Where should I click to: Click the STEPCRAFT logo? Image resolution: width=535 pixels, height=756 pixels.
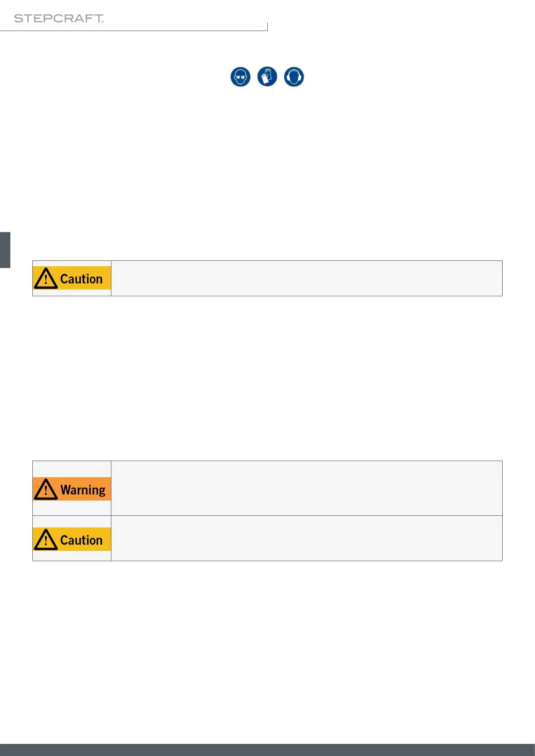[x=58, y=18]
